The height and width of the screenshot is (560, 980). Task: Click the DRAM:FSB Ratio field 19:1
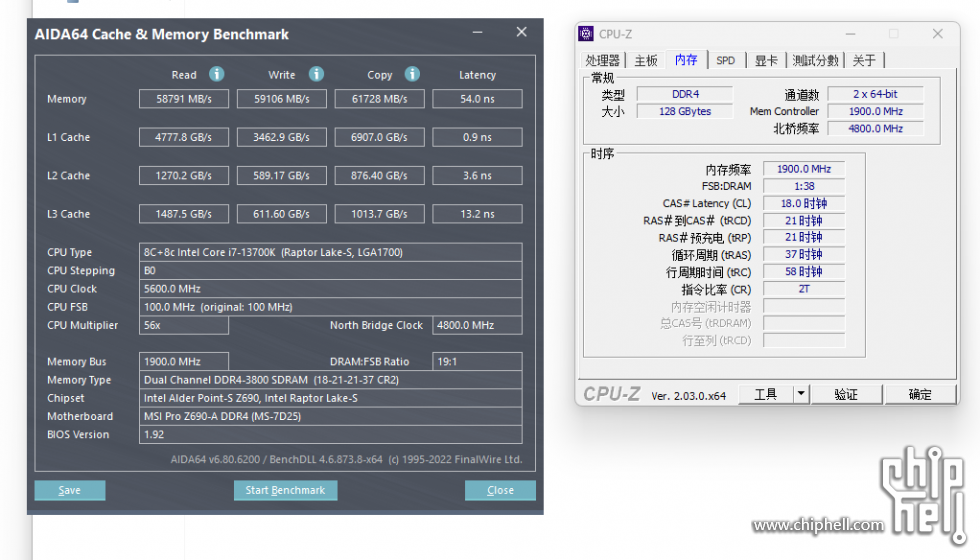pyautogui.click(x=478, y=361)
